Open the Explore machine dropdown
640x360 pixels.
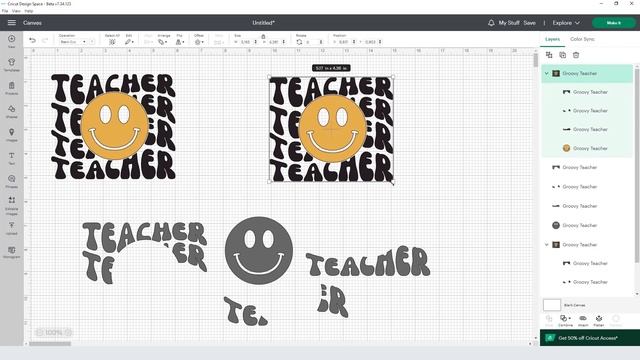point(566,23)
